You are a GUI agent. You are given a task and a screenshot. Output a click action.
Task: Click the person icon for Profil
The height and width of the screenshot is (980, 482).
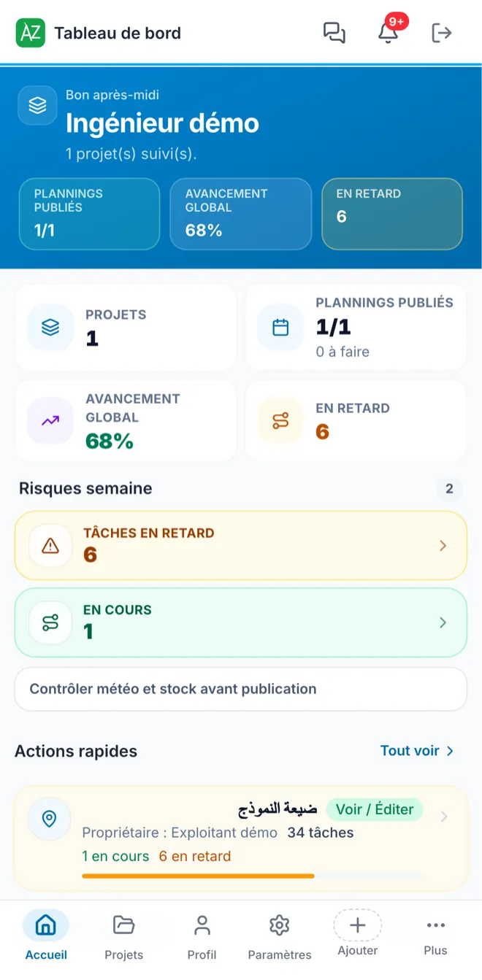point(202,925)
